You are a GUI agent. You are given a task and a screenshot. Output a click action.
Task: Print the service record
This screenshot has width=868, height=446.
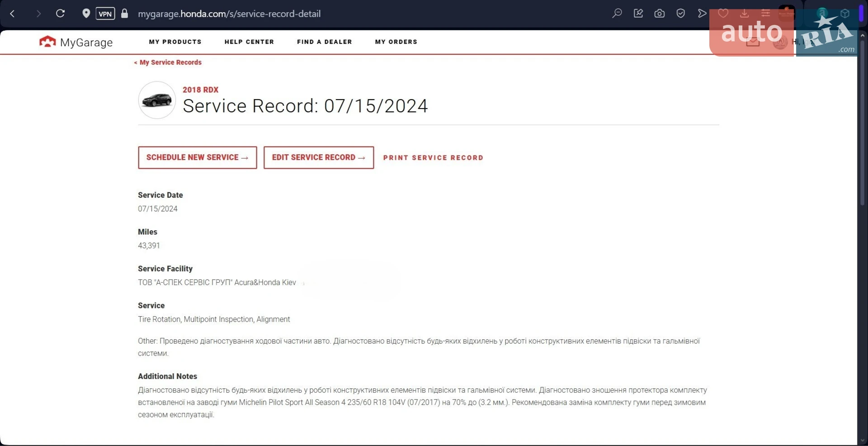pos(434,158)
